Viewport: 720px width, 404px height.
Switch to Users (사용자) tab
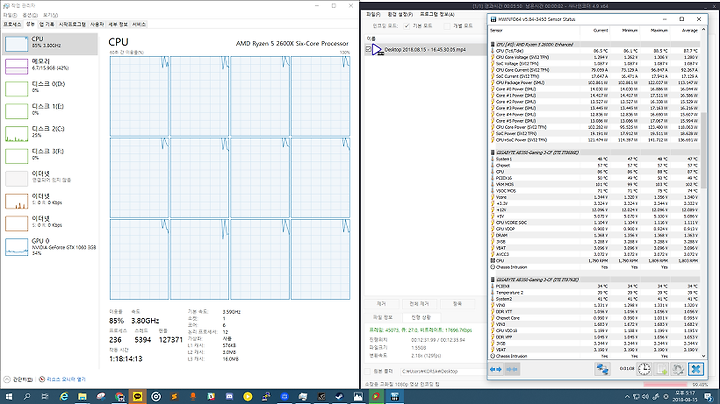tap(97, 24)
